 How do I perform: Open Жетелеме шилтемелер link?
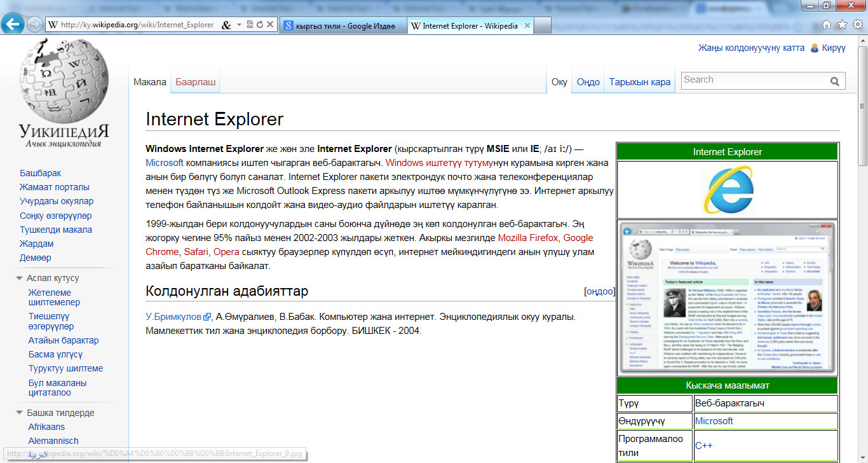click(x=55, y=297)
